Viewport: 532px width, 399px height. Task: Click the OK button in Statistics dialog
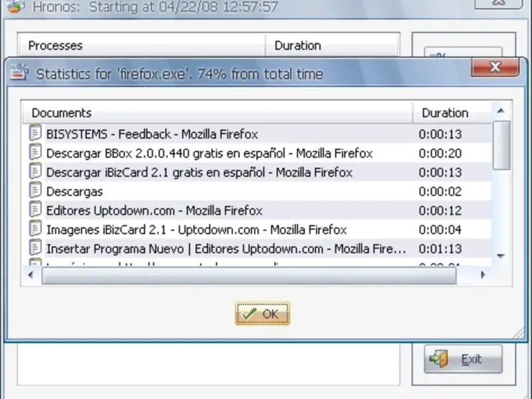pyautogui.click(x=262, y=313)
